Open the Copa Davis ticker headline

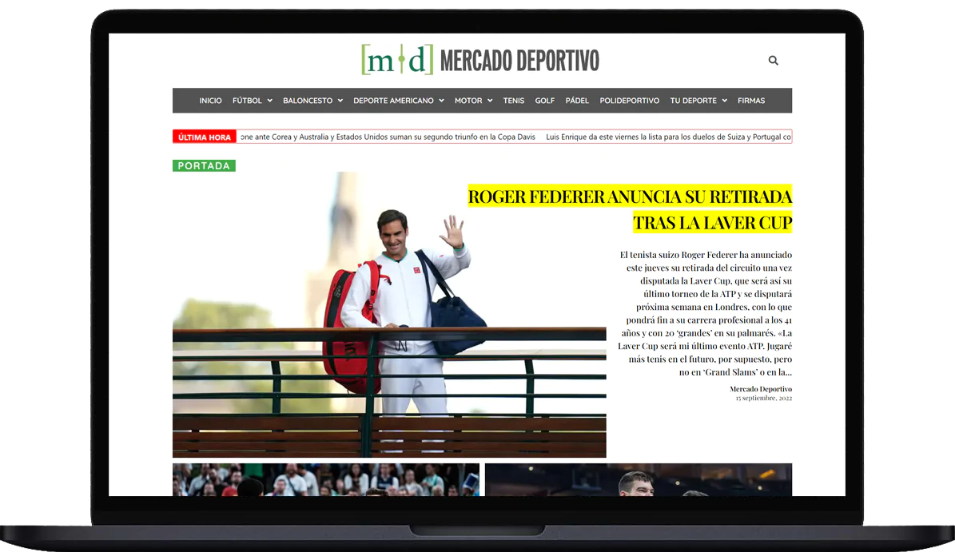coord(388,137)
